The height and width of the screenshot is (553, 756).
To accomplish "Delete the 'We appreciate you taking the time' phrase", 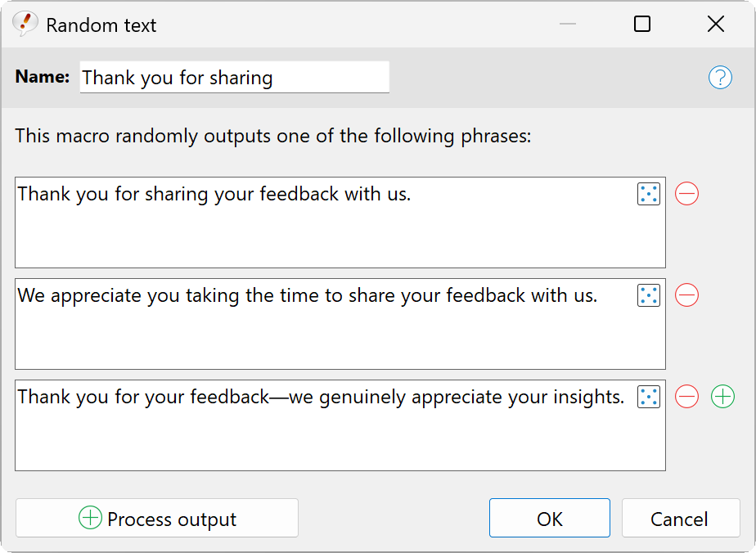I will [687, 295].
